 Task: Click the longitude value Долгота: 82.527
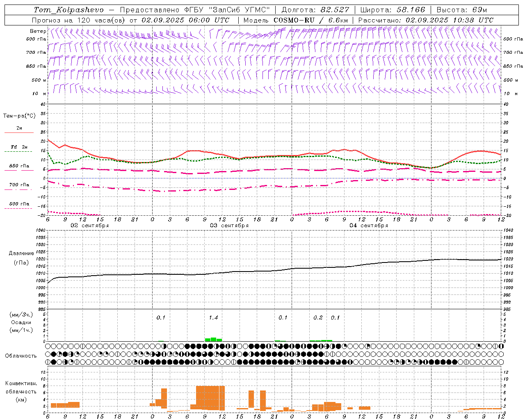[x=315, y=10]
